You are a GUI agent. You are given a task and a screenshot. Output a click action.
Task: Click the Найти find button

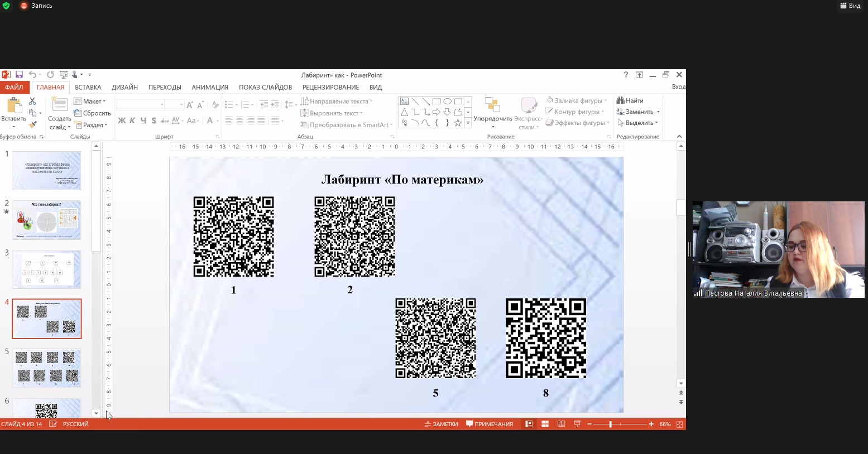click(630, 100)
